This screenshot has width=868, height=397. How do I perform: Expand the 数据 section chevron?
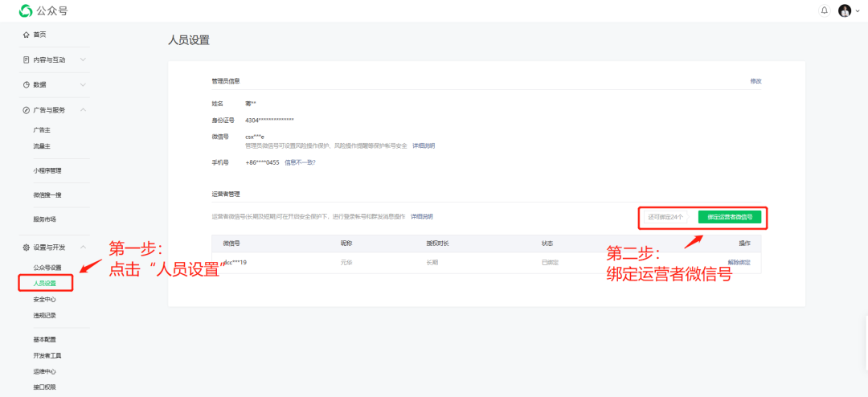pyautogui.click(x=83, y=84)
